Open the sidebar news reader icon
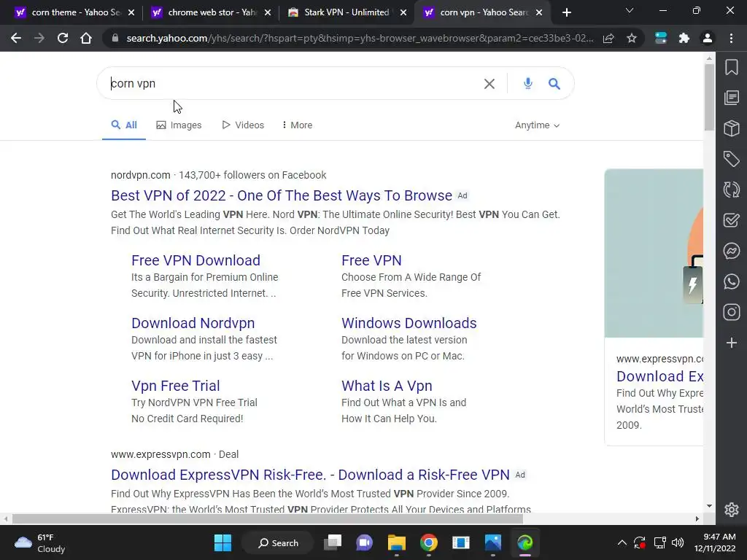 pos(732,98)
